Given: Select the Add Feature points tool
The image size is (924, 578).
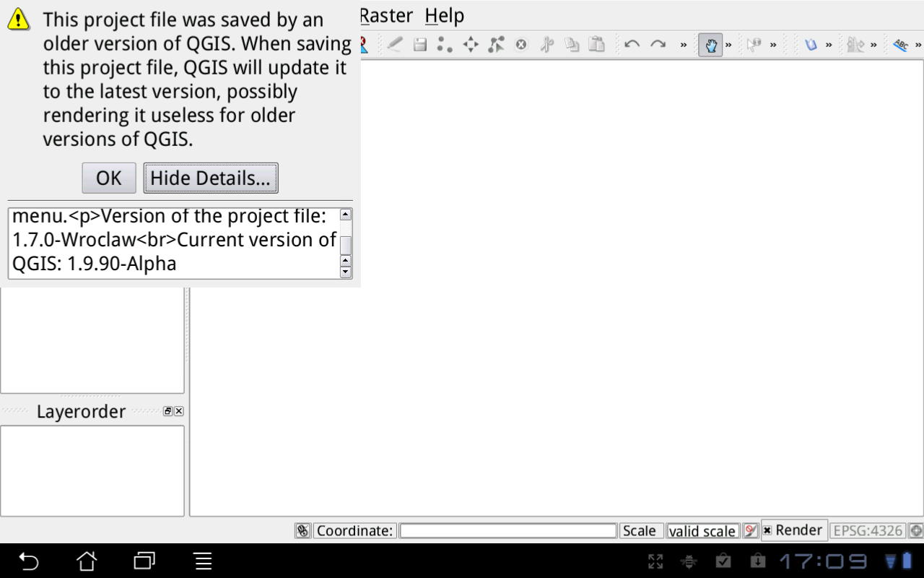Looking at the screenshot, I should (445, 45).
